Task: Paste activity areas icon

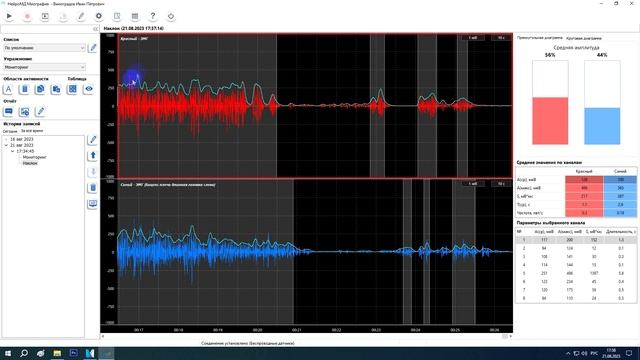Action: pos(56,89)
